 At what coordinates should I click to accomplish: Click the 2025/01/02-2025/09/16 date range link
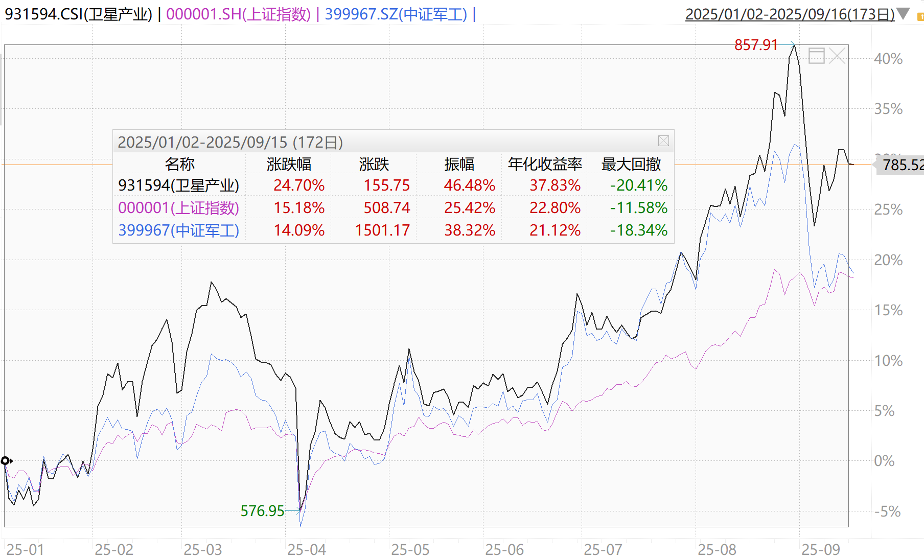[790, 14]
